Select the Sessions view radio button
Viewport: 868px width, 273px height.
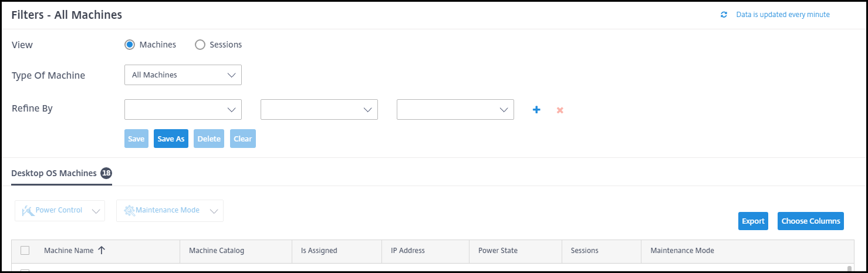coord(200,45)
